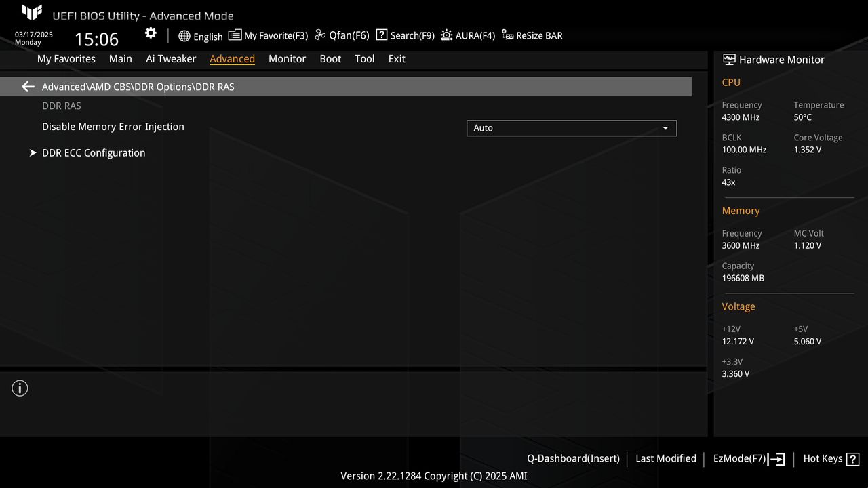This screenshot has height=488, width=868.
Task: Click the version 2.22.1284 copyright text
Action: coord(434,476)
